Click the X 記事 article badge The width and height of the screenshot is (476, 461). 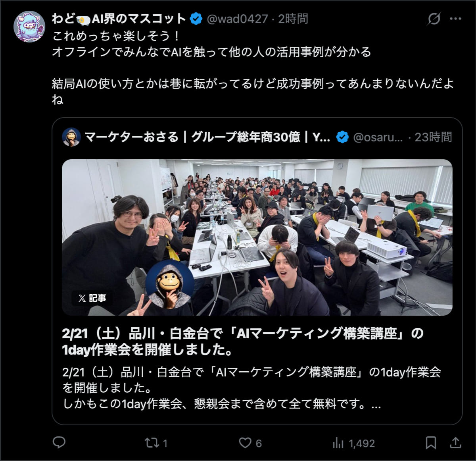pos(92,298)
